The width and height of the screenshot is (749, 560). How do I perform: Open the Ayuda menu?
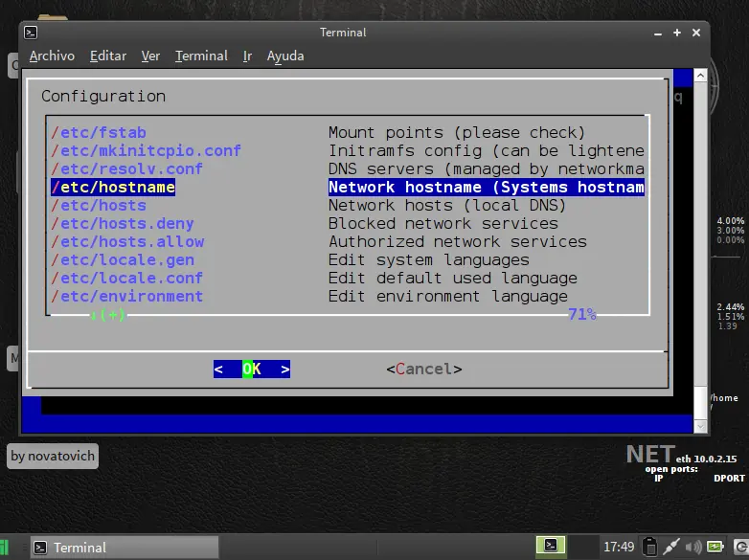285,56
